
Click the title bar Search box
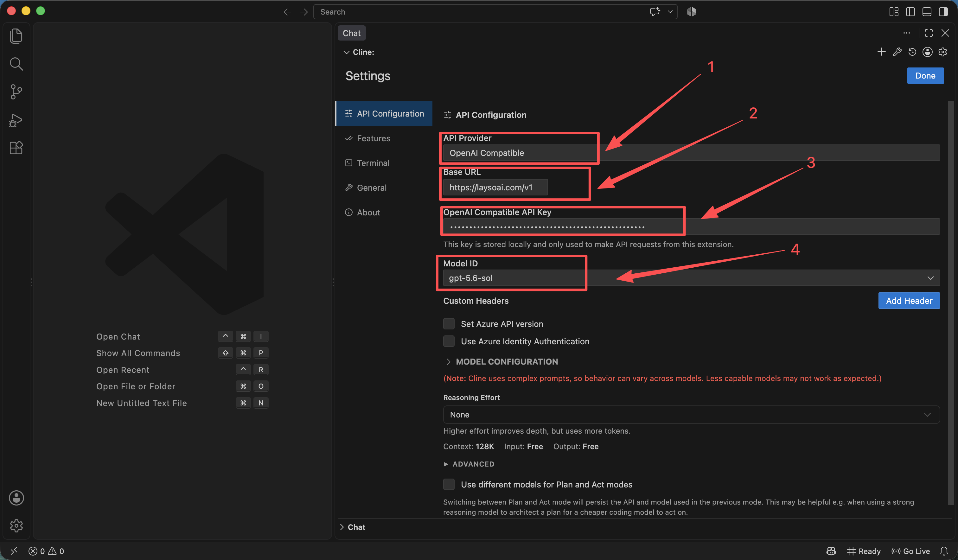479,12
